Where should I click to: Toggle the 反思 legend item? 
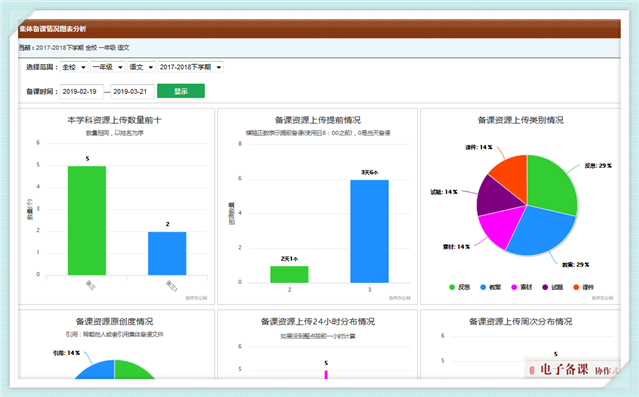click(459, 287)
